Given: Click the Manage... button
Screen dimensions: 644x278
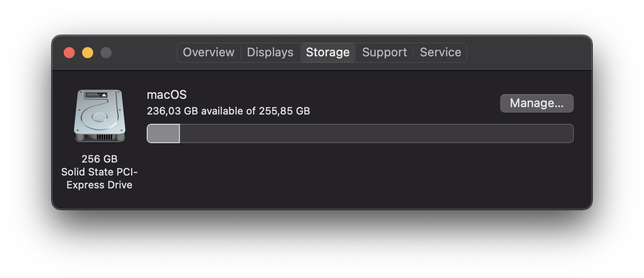Looking at the screenshot, I should (537, 103).
